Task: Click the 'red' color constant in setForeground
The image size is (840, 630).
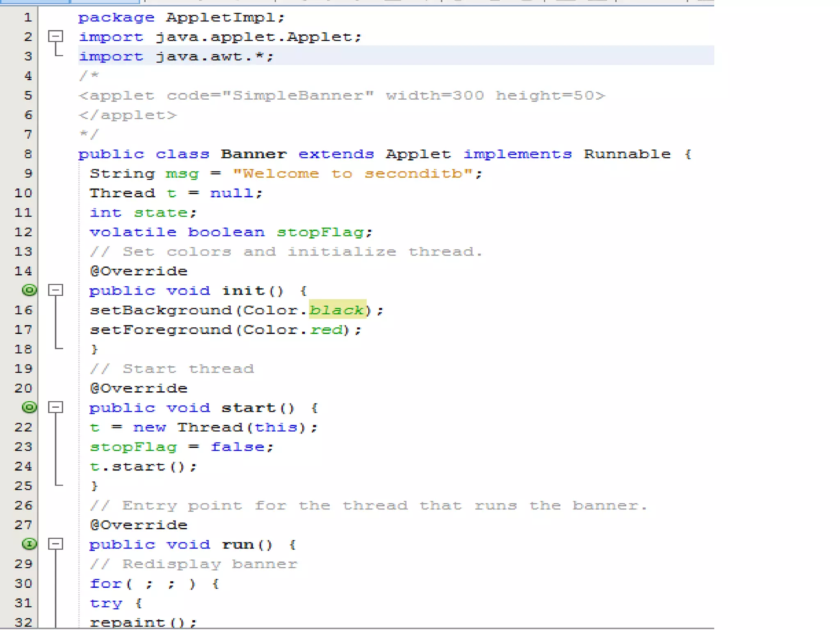Action: [x=326, y=330]
